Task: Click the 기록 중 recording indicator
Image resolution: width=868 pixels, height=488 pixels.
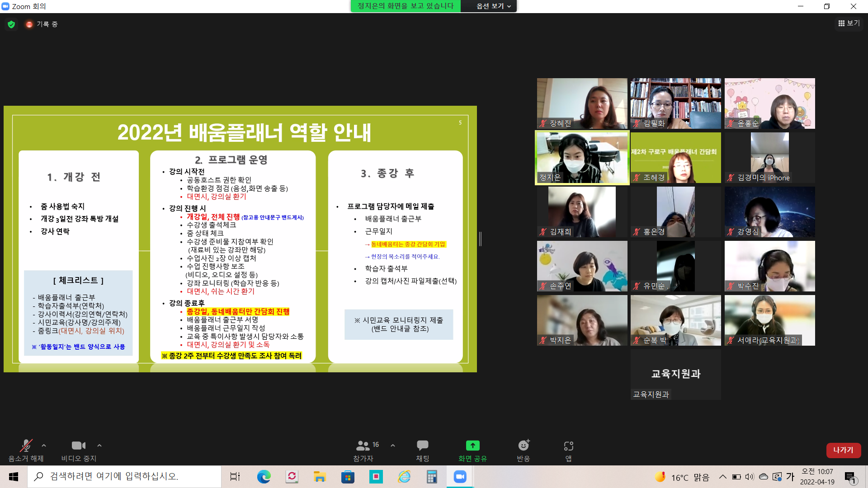Action: coord(42,24)
